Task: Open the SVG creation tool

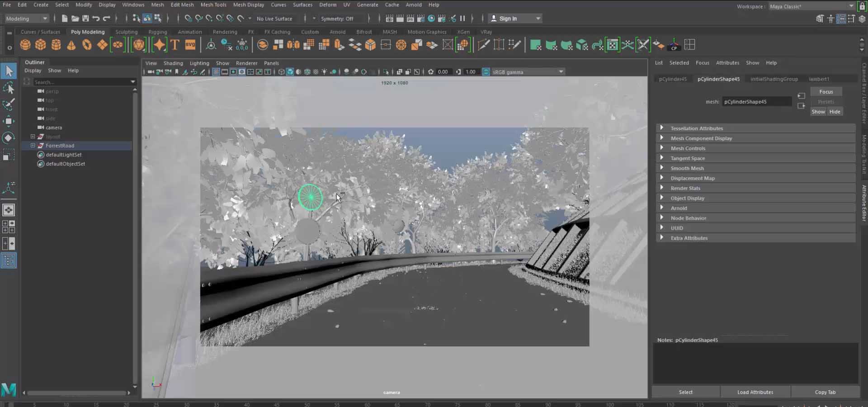Action: (x=190, y=44)
